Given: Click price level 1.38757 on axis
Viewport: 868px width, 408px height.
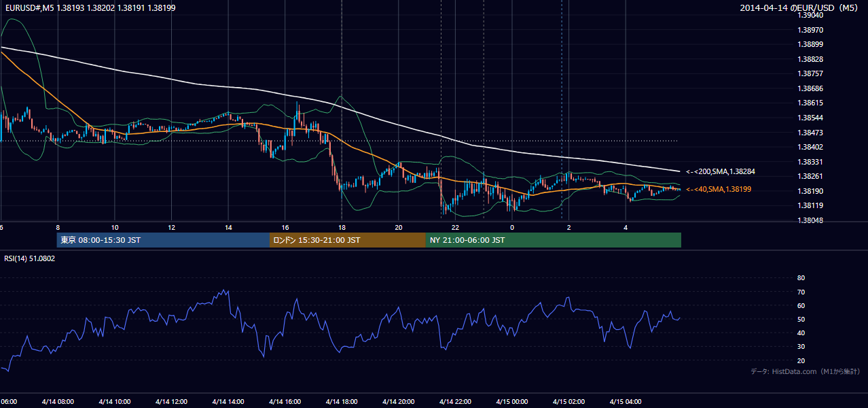Looking at the screenshot, I should point(811,73).
